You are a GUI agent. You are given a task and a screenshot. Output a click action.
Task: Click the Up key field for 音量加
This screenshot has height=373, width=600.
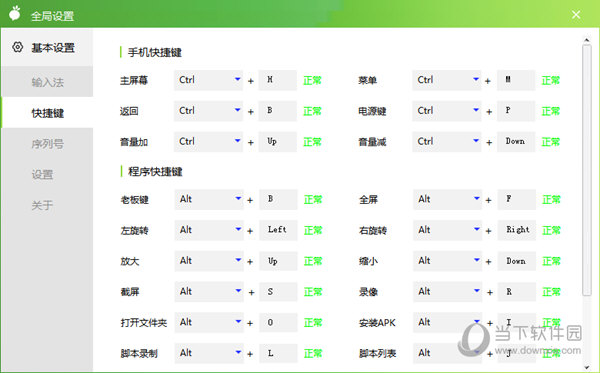(x=277, y=142)
